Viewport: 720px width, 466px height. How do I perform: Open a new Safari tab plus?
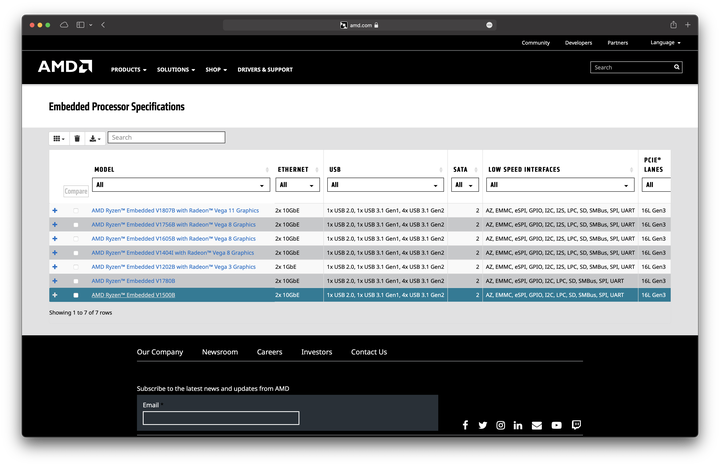687,25
